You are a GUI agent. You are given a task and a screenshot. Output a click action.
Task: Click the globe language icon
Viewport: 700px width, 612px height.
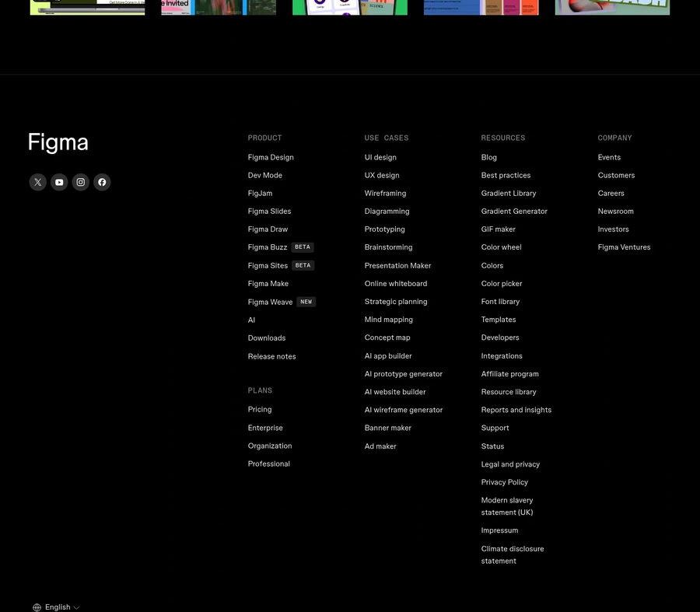[37, 607]
